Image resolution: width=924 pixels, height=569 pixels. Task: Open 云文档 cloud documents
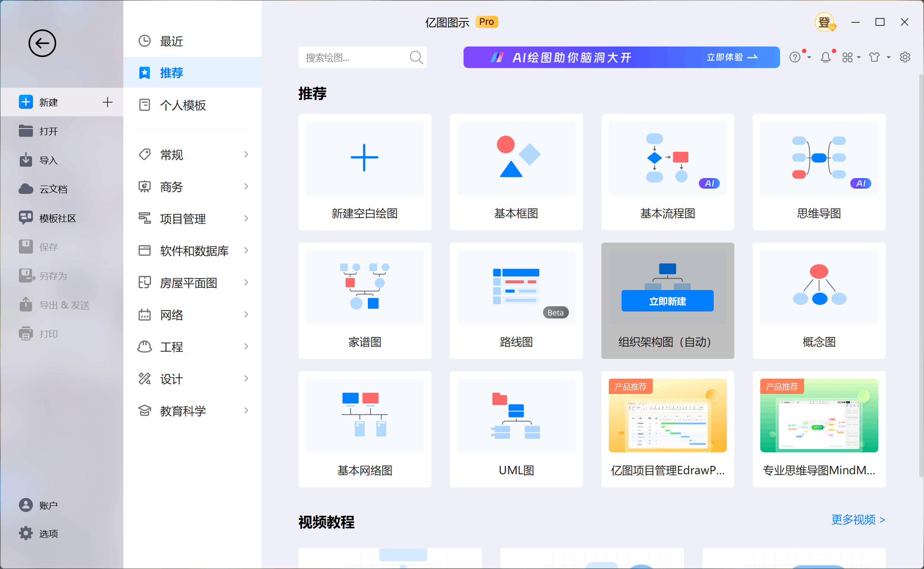point(61,189)
